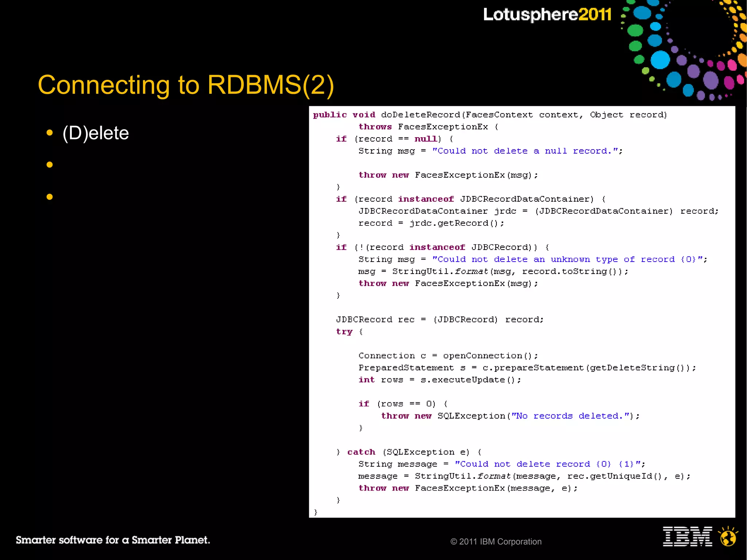This screenshot has width=747, height=560.
Task: Click the IBM logo
Action: 687,536
